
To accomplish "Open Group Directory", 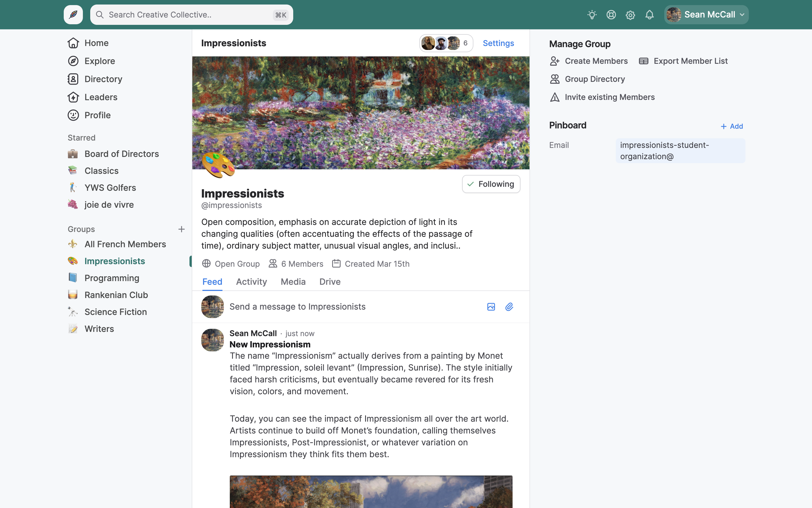I will click(587, 79).
